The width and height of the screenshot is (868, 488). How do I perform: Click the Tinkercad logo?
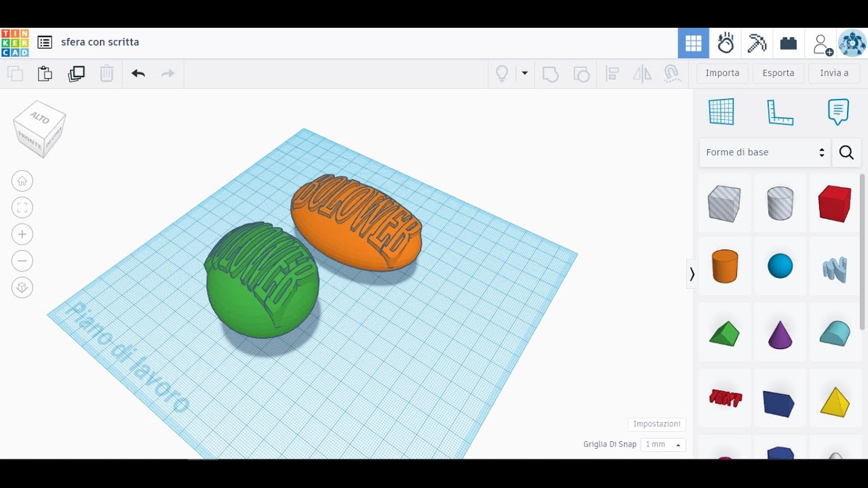[x=15, y=43]
